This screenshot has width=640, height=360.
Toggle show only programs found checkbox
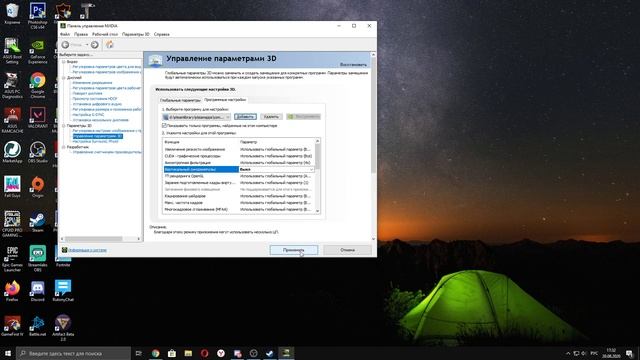164,126
